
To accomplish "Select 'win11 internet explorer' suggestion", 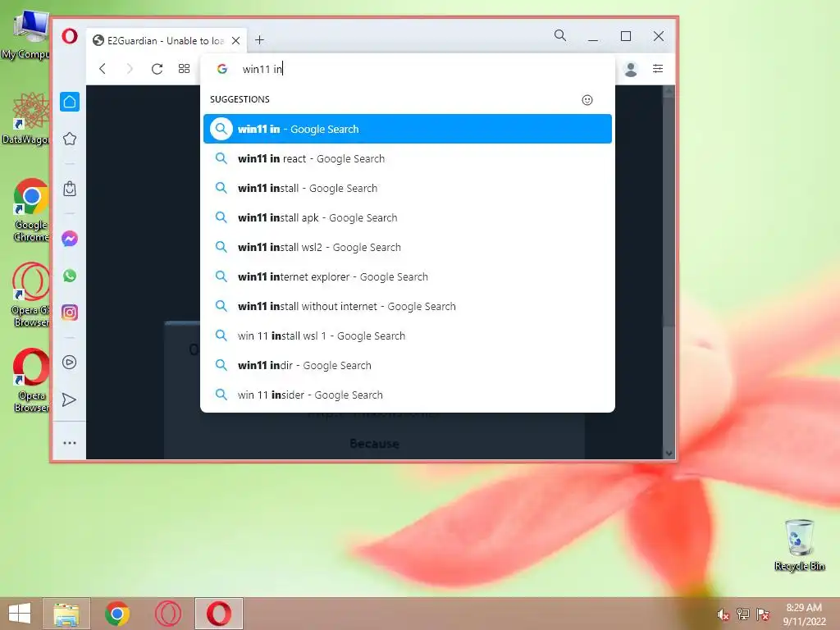I will click(x=407, y=276).
